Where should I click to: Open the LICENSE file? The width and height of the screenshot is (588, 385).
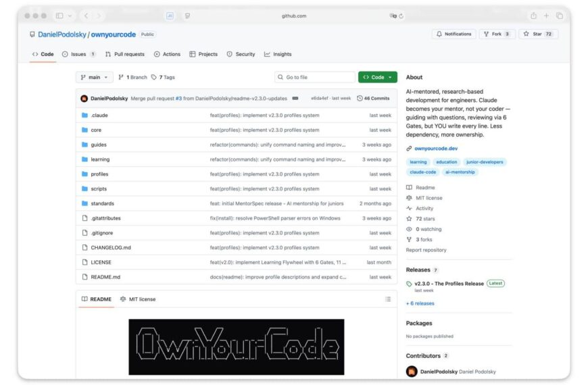click(x=101, y=263)
